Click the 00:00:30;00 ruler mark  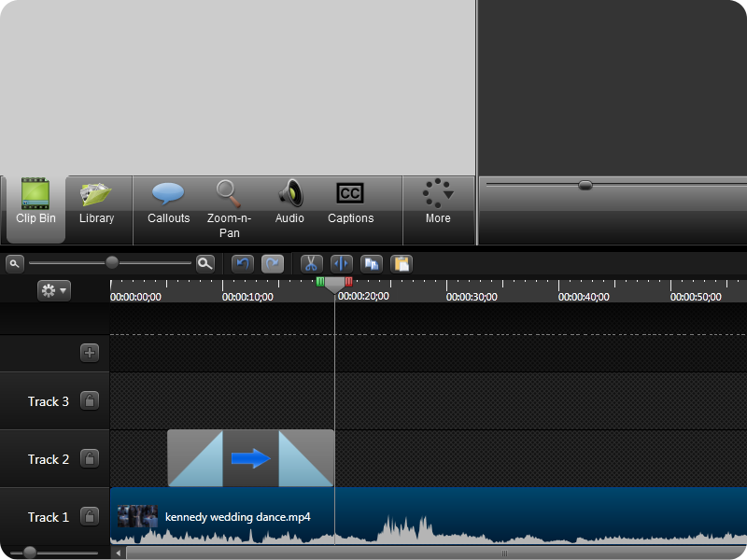(472, 297)
